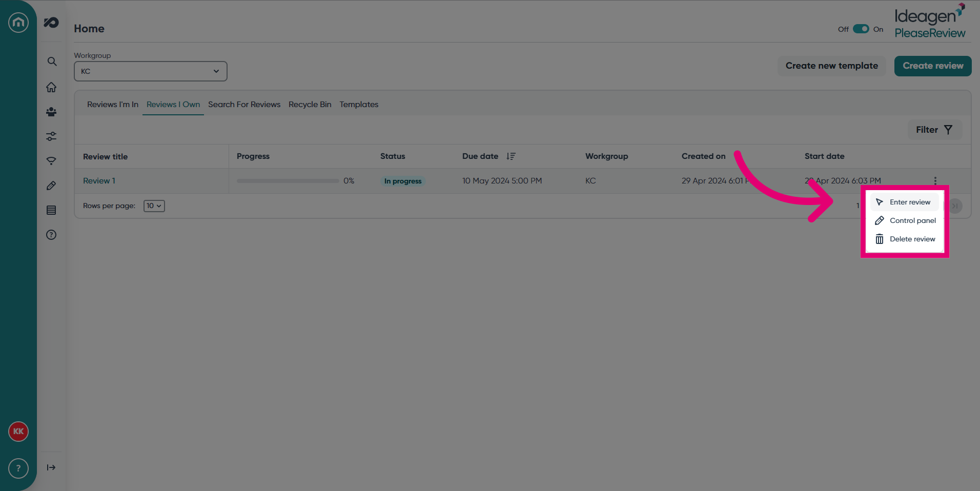Viewport: 980px width, 491px height.
Task: Click the Created on column header
Action: point(704,156)
